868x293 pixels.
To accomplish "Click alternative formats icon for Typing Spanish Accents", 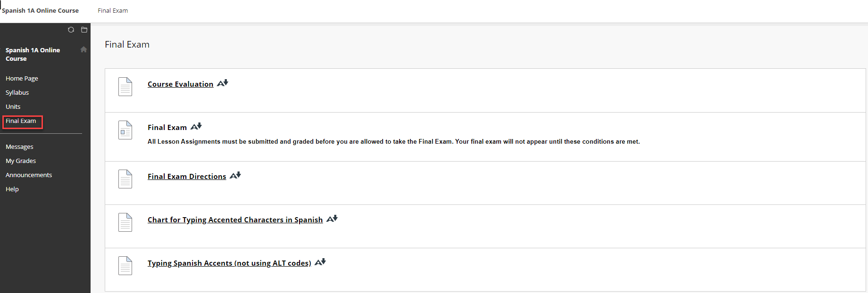I will [320, 262].
